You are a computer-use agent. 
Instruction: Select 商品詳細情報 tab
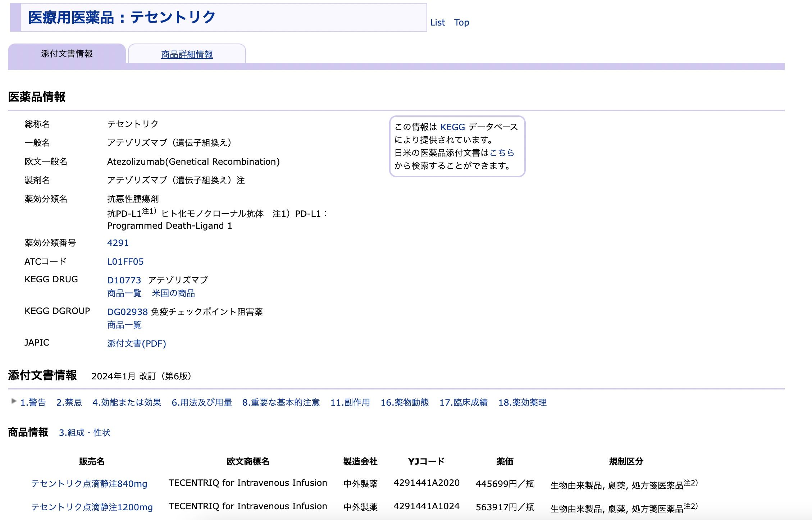(186, 54)
